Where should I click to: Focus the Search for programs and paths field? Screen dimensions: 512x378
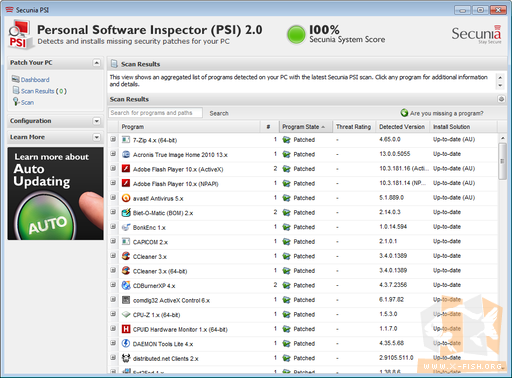click(155, 113)
